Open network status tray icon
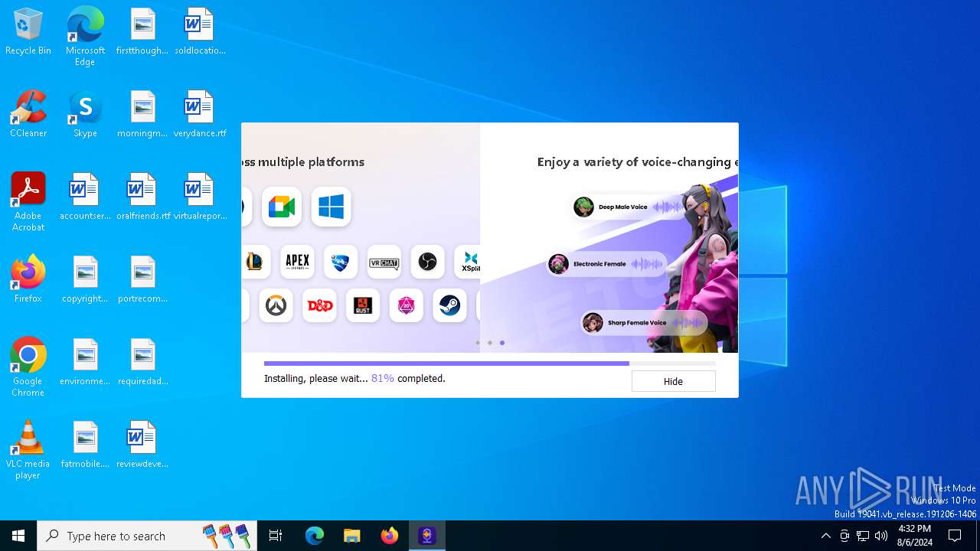 point(863,536)
